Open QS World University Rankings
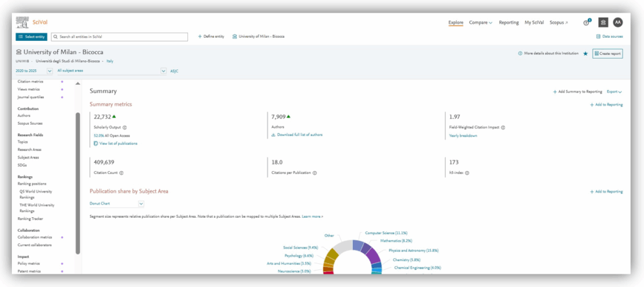This screenshot has width=644, height=287. (36, 194)
